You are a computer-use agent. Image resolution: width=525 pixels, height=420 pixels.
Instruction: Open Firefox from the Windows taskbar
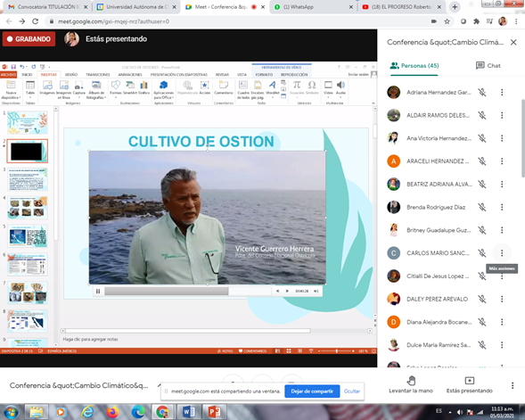pos(113,412)
